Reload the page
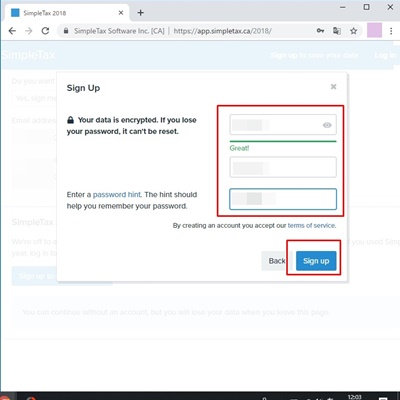 click(x=45, y=31)
